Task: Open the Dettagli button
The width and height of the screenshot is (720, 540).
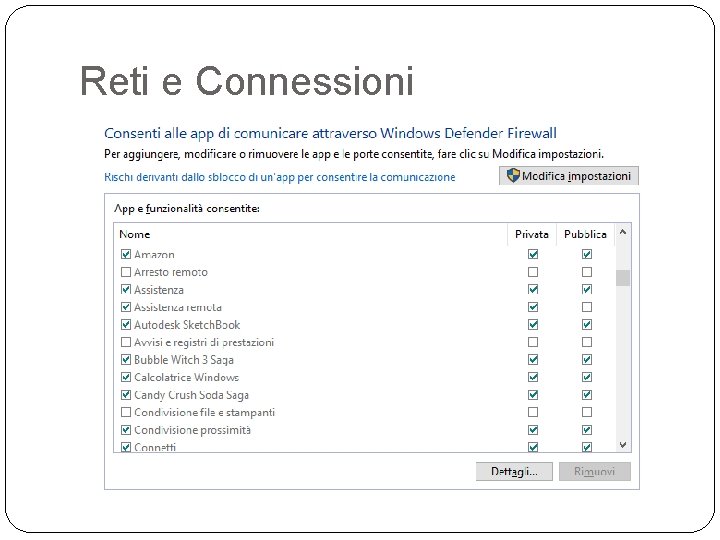Action: pos(514,472)
